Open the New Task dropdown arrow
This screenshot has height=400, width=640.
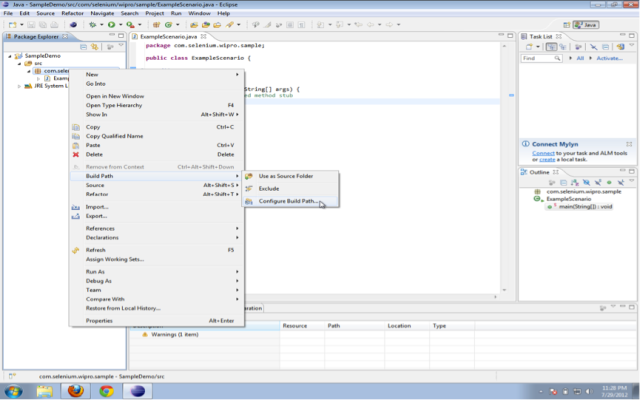click(538, 47)
